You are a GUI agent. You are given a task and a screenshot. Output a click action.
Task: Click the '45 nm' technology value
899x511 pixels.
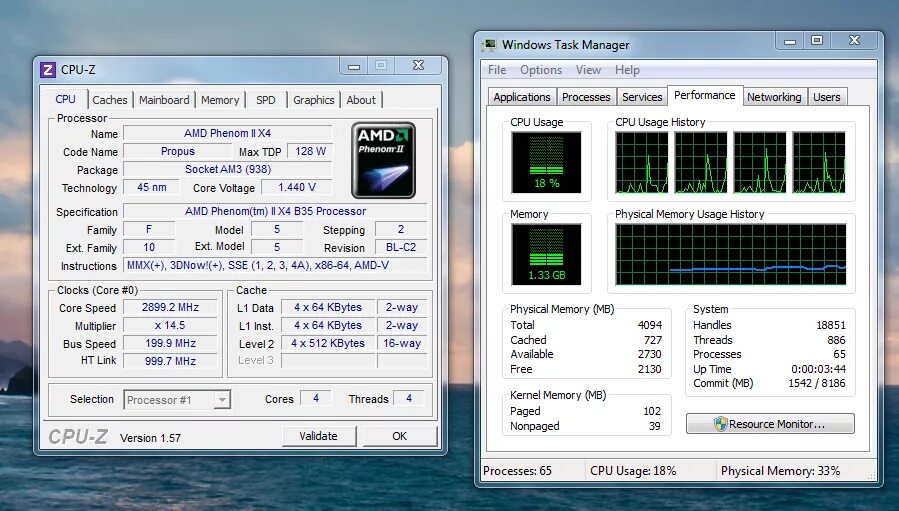(151, 187)
